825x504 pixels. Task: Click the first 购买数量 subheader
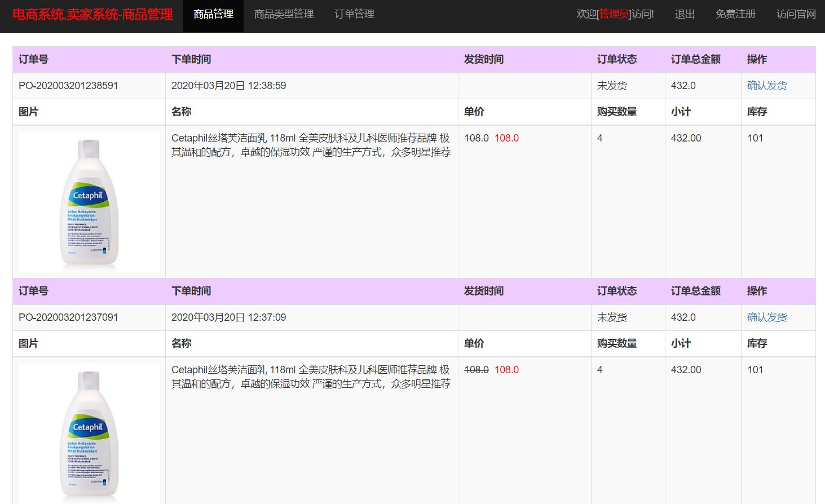[617, 112]
